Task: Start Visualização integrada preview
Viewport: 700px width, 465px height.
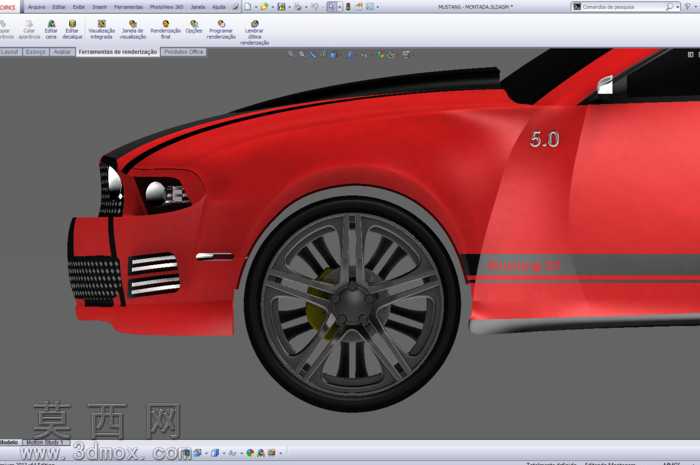Action: tap(102, 29)
